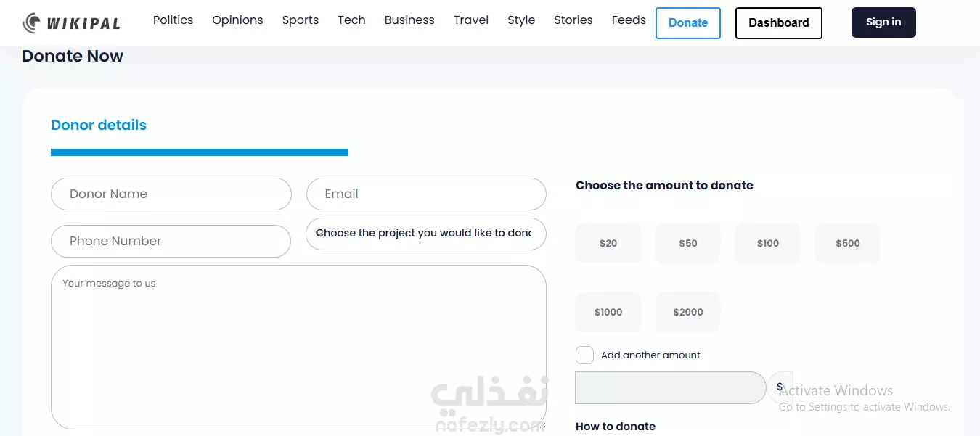
Task: Open the project selection dropdown
Action: pyautogui.click(x=426, y=234)
